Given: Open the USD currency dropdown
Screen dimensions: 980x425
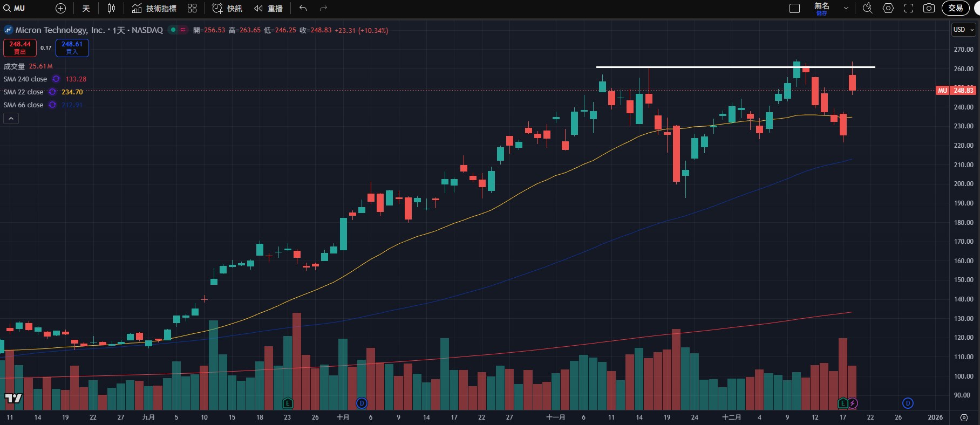Looking at the screenshot, I should (963, 30).
